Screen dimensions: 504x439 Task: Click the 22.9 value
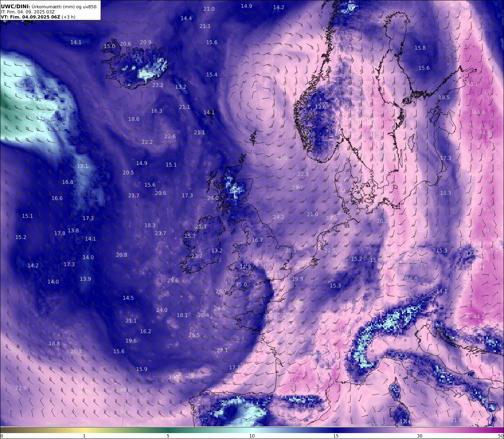click(x=21, y=388)
